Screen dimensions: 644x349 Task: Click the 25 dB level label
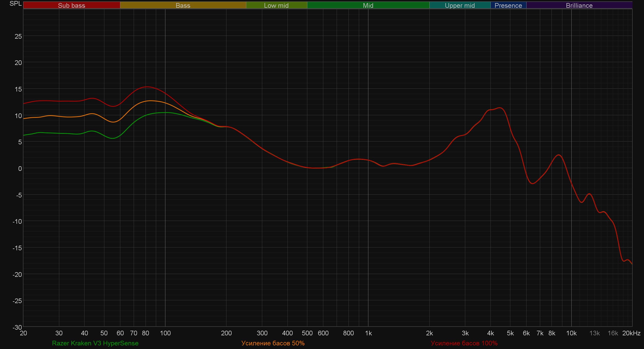18,36
